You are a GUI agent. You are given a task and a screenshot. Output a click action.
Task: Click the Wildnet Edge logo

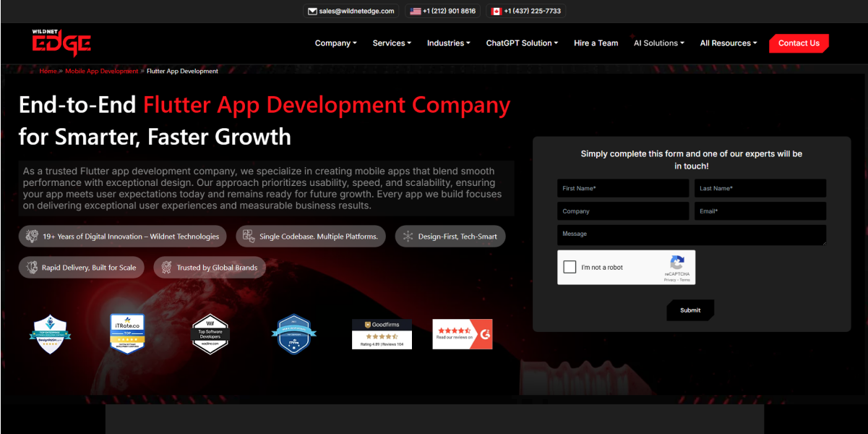click(x=61, y=43)
